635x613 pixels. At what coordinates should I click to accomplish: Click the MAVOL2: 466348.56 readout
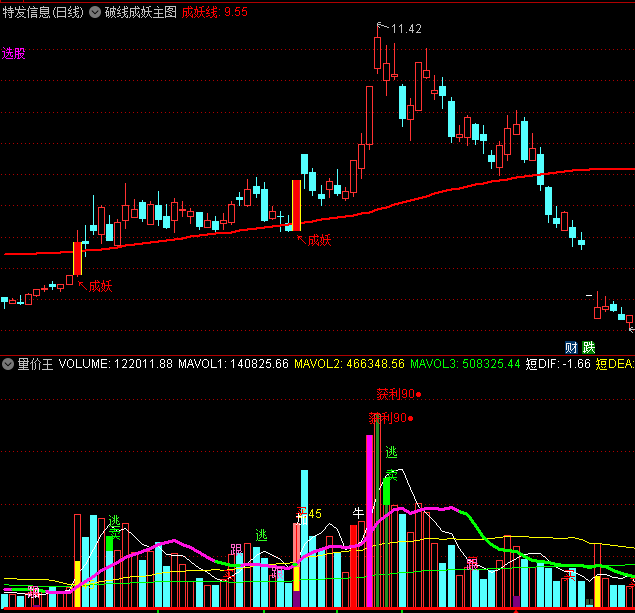coord(349,364)
